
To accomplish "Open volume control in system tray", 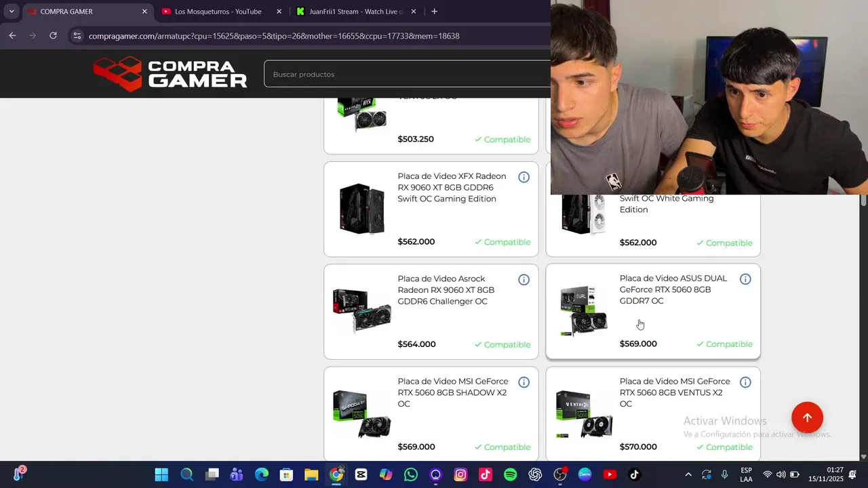I will point(781,474).
